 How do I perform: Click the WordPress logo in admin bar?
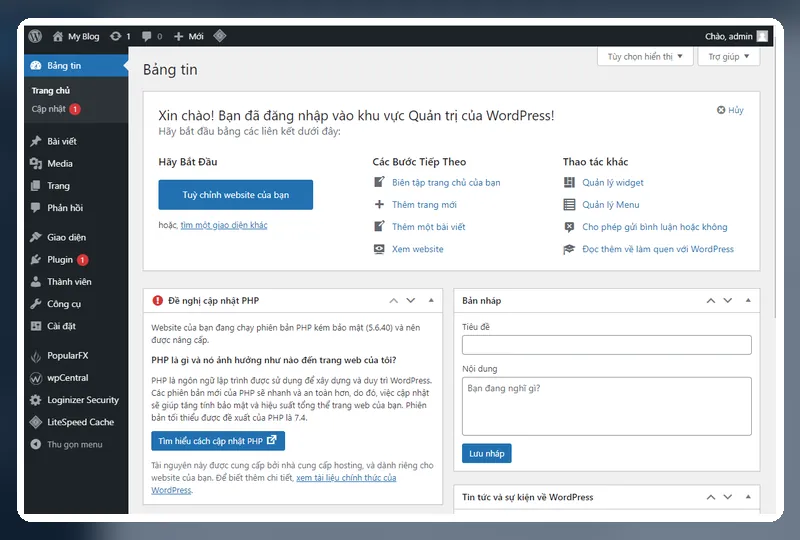pyautogui.click(x=35, y=36)
